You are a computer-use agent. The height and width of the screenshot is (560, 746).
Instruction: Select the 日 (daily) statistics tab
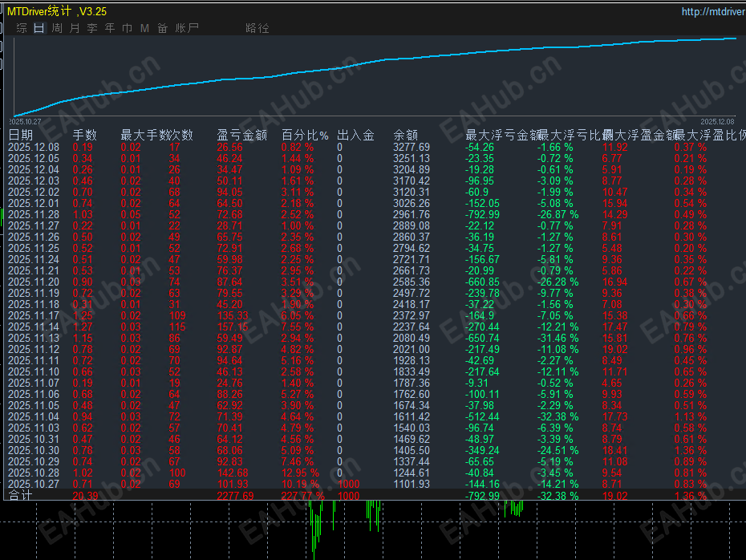[x=39, y=28]
